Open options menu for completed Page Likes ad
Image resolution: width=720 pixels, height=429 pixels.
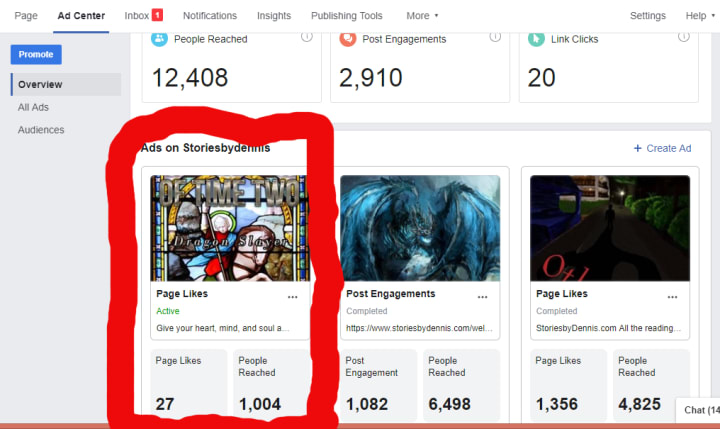pyautogui.click(x=672, y=297)
